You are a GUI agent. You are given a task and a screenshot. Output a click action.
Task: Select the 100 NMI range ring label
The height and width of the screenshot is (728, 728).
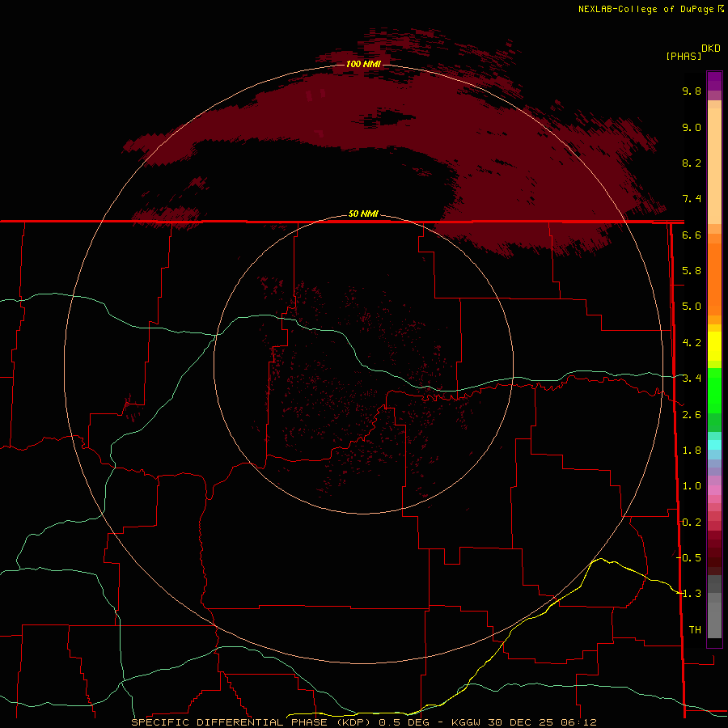coord(363,64)
